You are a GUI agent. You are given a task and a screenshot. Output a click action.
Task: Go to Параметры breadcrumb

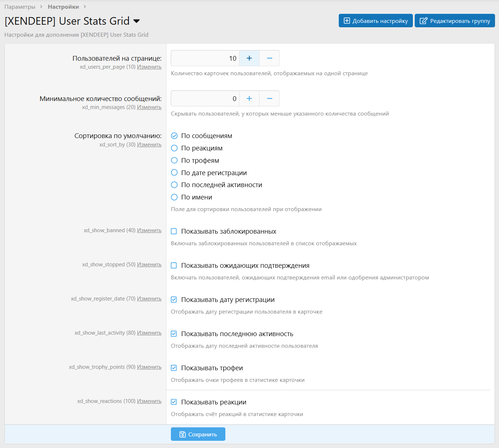click(20, 7)
